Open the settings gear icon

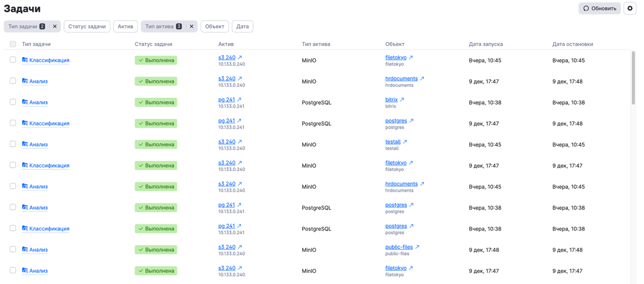[x=630, y=8]
